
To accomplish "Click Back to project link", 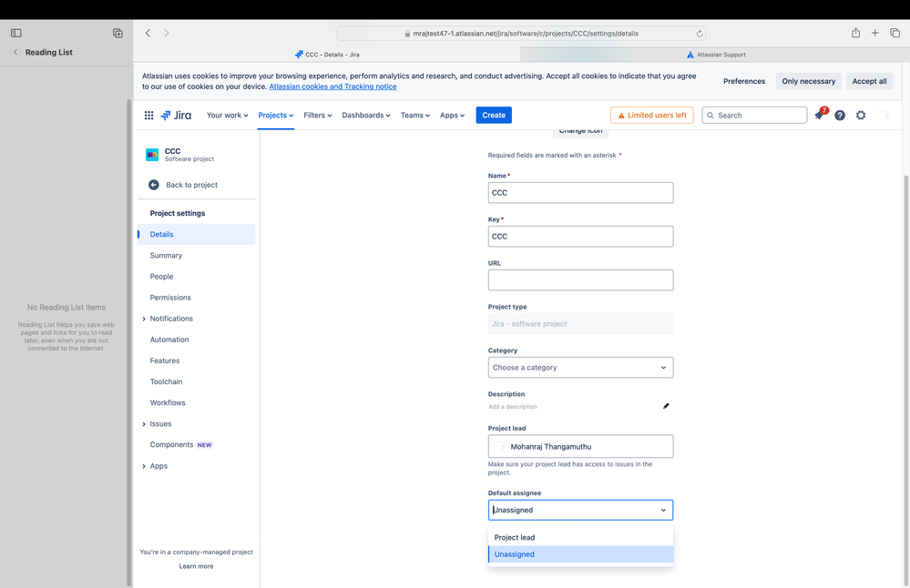I will pos(191,185).
